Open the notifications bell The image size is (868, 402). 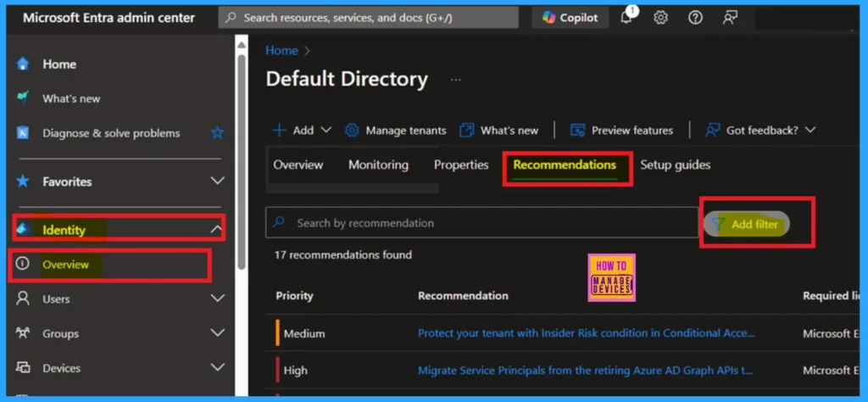pos(626,18)
